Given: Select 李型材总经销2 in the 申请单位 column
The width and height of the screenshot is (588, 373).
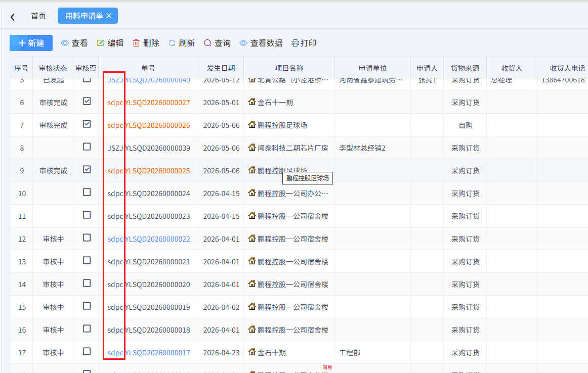Looking at the screenshot, I should [x=362, y=148].
